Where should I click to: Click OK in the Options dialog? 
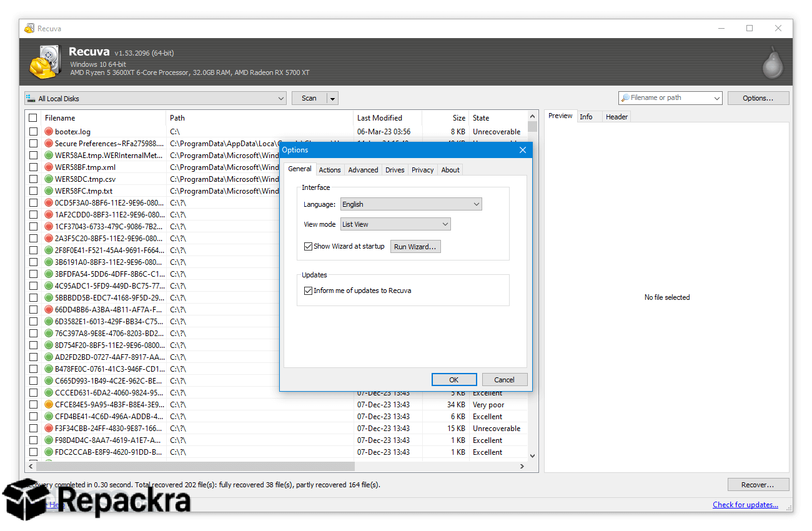454,380
